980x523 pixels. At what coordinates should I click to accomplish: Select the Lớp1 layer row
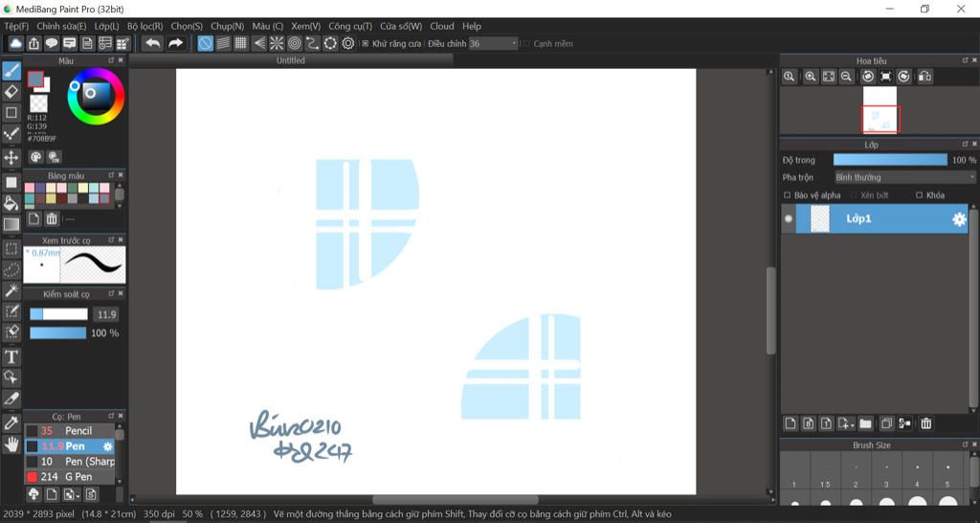tap(875, 219)
